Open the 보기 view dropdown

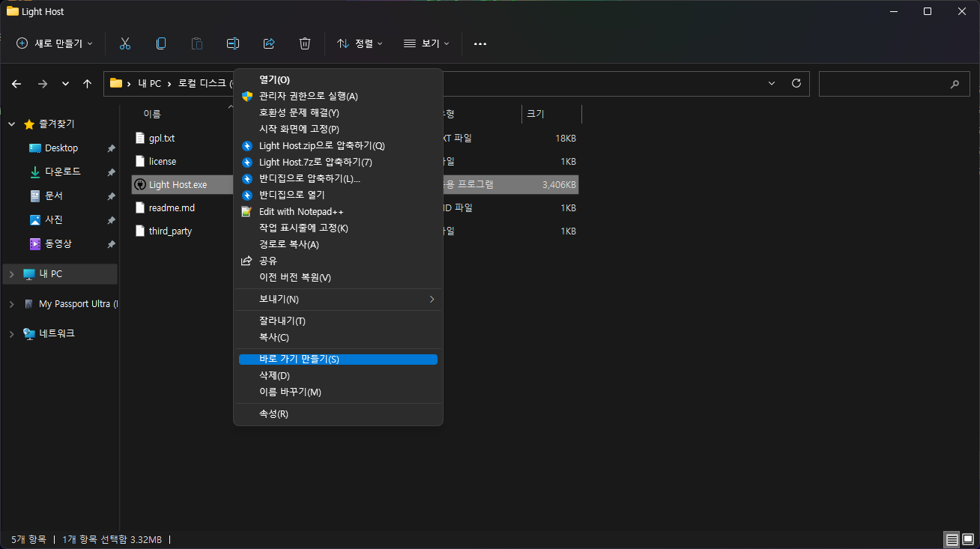(x=426, y=43)
